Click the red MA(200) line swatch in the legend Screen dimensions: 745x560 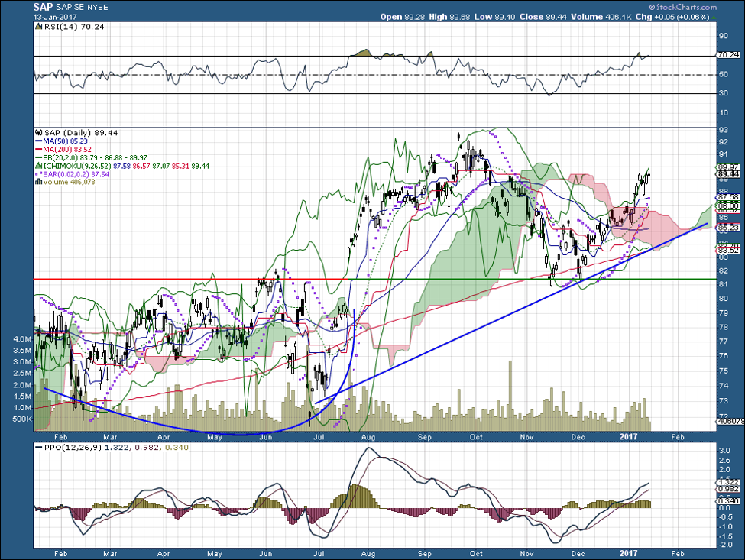39,150
